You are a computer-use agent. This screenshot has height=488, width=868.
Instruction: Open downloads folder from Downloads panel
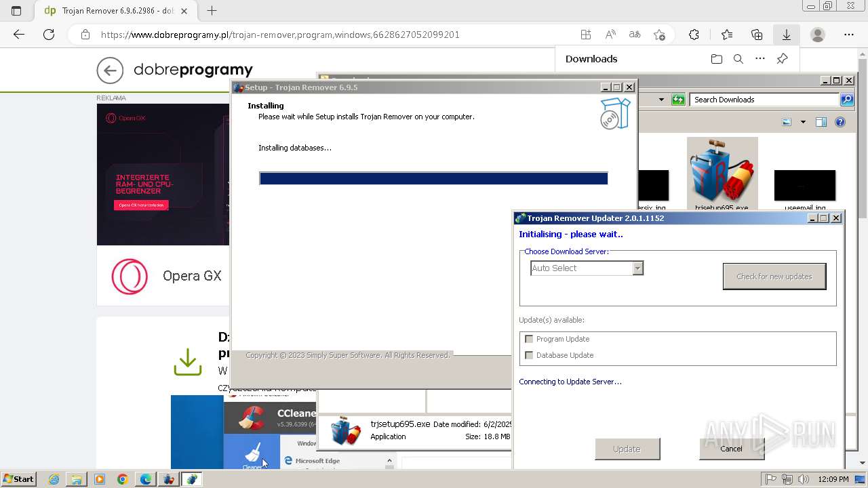click(x=717, y=59)
